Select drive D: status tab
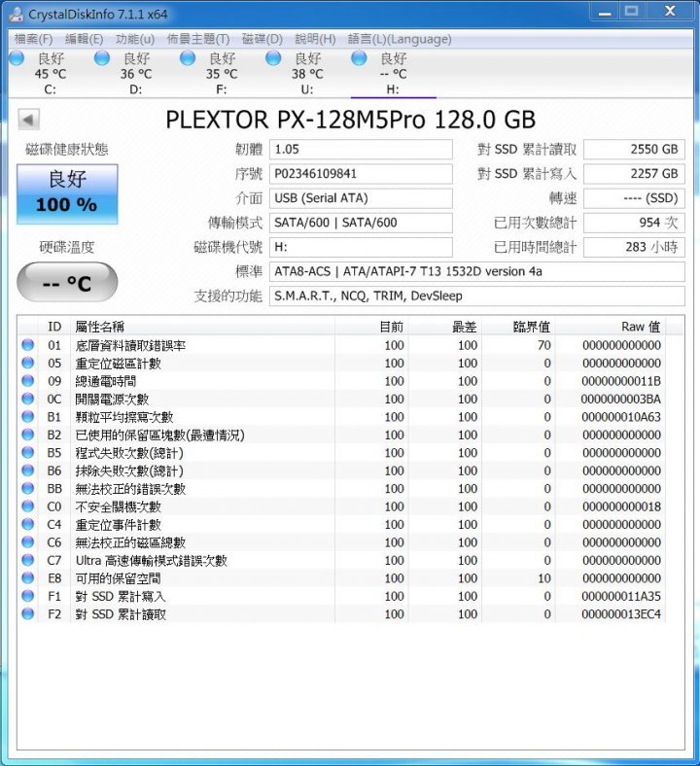This screenshot has width=700, height=766. (136, 73)
